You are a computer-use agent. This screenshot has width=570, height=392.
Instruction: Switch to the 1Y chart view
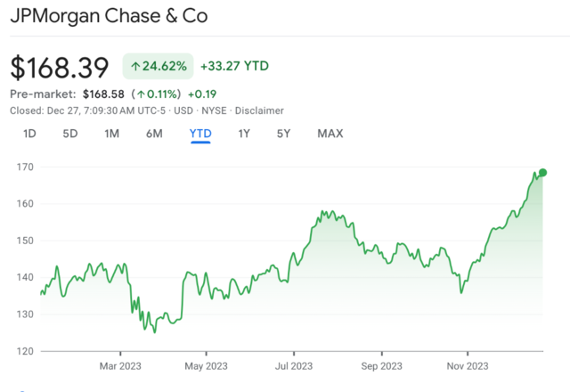pos(244,134)
